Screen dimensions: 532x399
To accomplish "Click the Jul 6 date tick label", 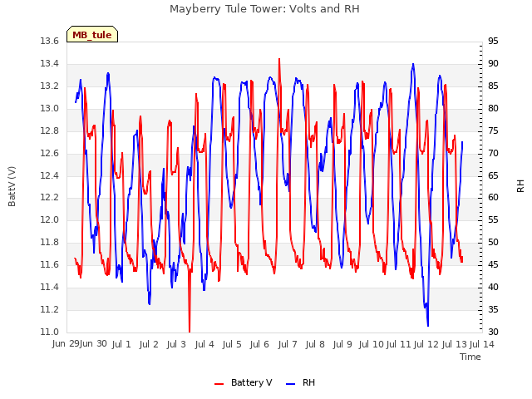I will coord(259,344).
